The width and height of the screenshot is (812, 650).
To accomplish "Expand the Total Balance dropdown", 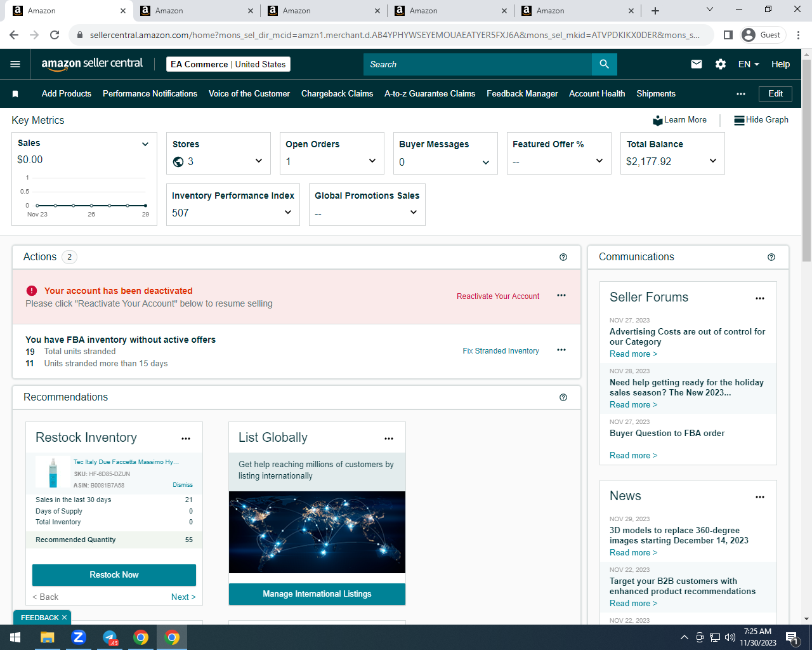I will point(713,161).
